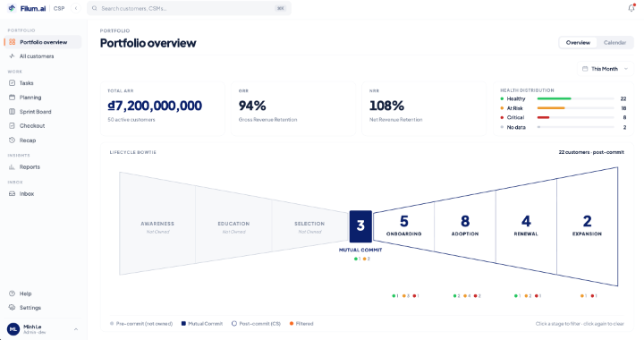The image size is (644, 340).
Task: Open the This Month dropdown
Action: pos(606,69)
